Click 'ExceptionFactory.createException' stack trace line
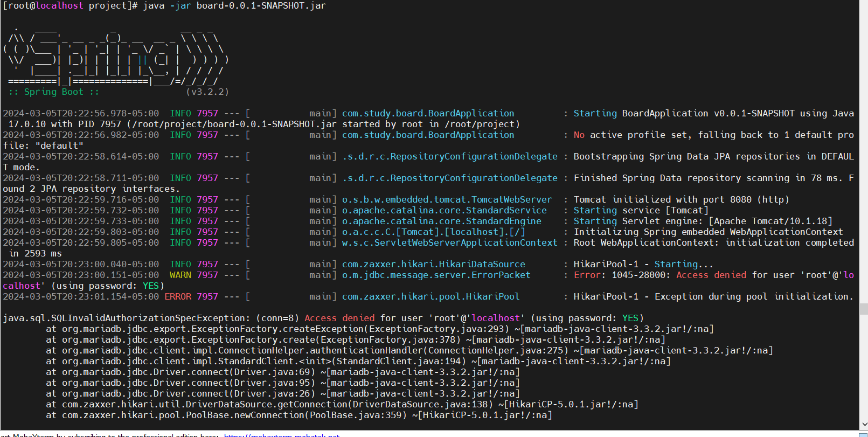Viewport: 868px width, 437px height. 380,329
